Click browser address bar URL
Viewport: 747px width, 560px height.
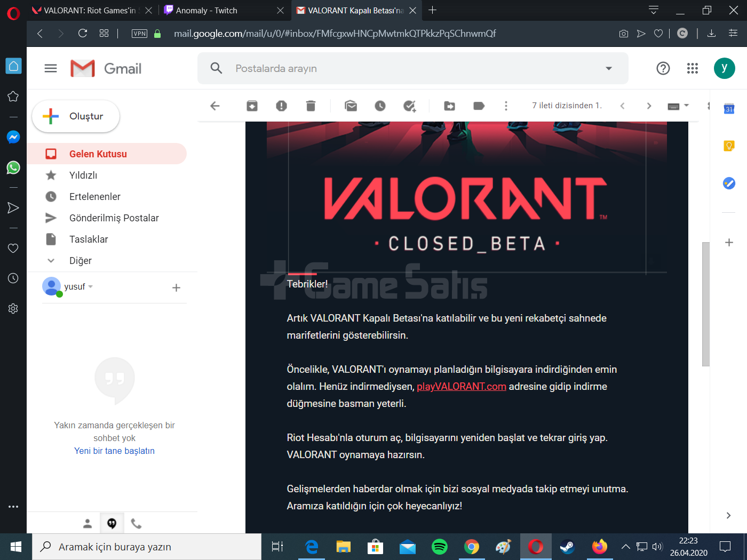[x=335, y=34]
